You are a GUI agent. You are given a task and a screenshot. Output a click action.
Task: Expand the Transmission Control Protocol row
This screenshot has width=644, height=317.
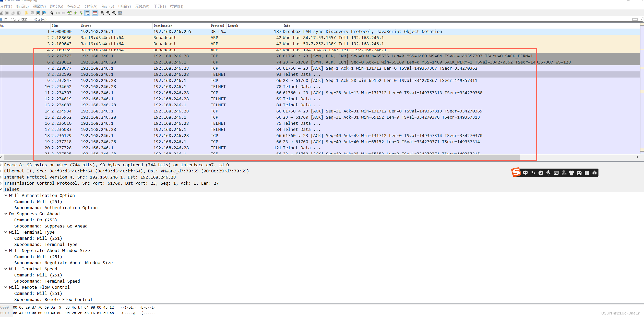coord(1,183)
